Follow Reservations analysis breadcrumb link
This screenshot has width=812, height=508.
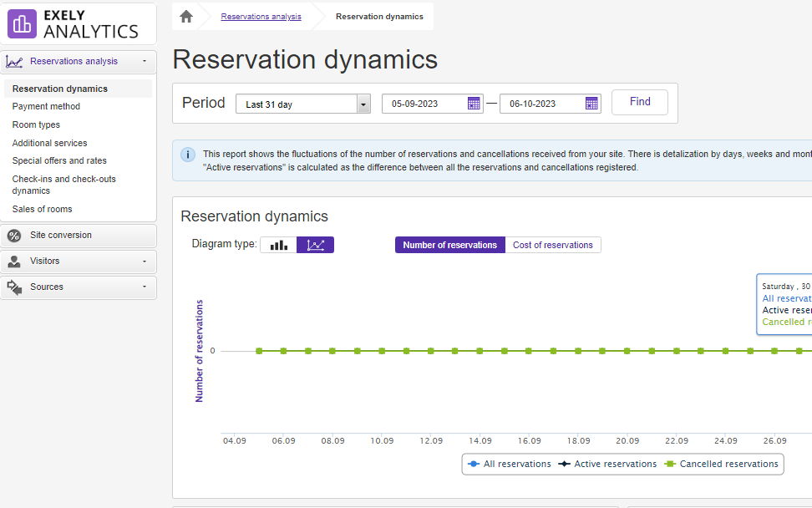tap(261, 17)
